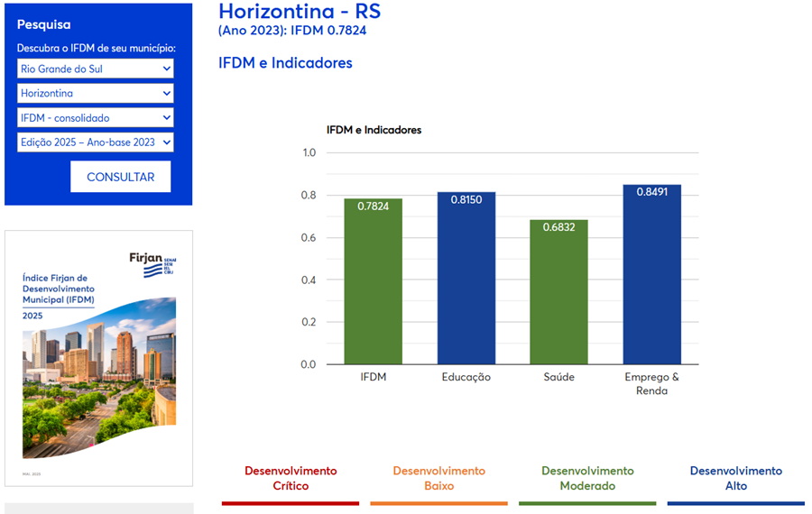This screenshot has width=812, height=514.
Task: Click the Horizontina - RS page heading
Action: point(300,12)
